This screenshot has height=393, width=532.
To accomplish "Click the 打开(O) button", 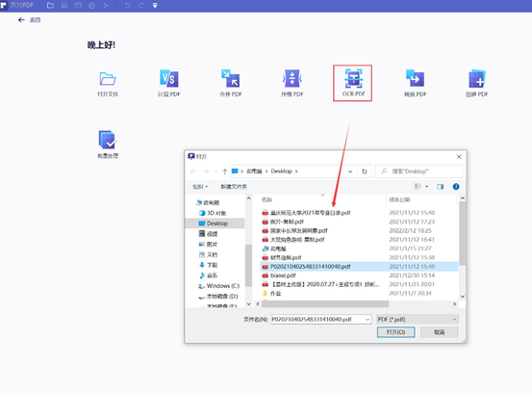I will click(396, 332).
